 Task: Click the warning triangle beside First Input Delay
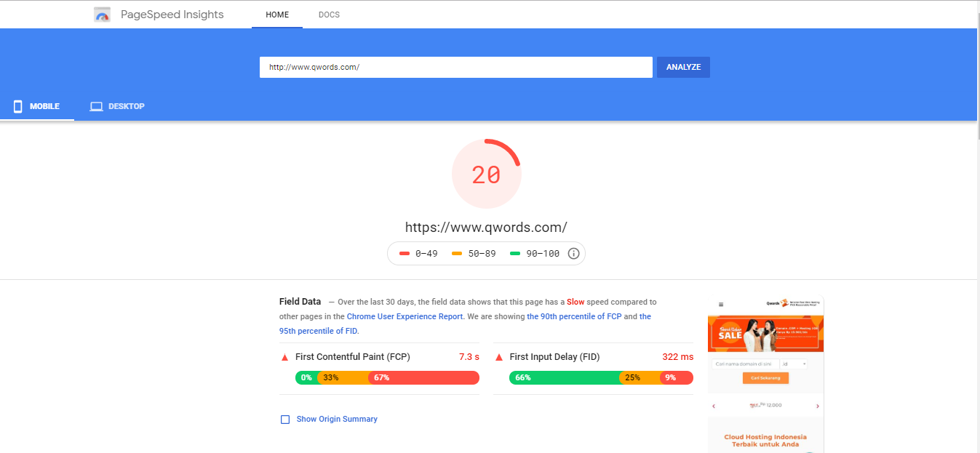click(x=498, y=357)
